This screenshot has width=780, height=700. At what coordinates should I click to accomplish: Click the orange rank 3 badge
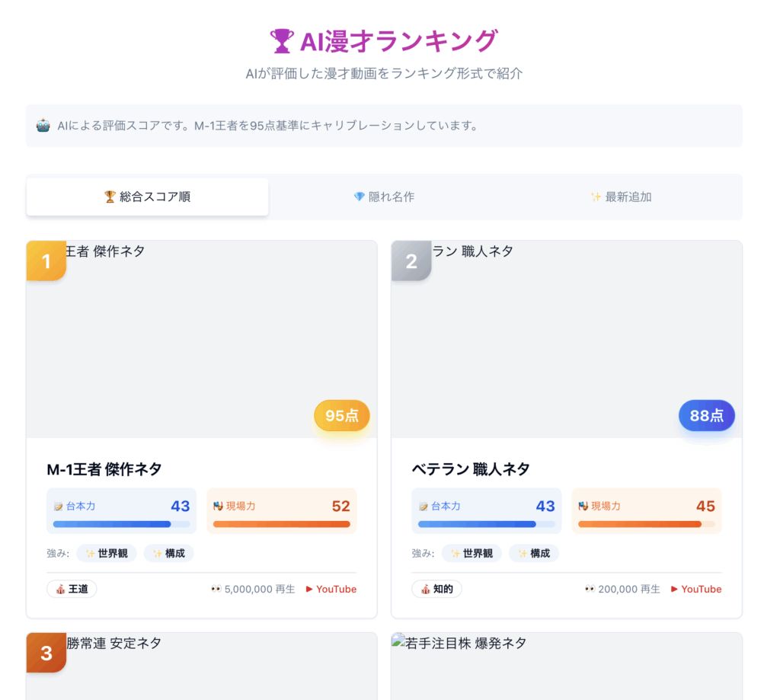coord(46,653)
